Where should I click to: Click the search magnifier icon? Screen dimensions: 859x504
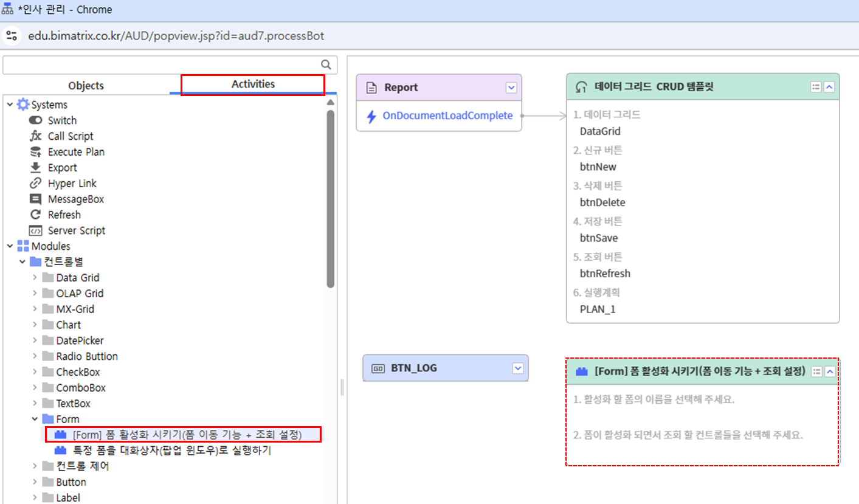coord(326,65)
